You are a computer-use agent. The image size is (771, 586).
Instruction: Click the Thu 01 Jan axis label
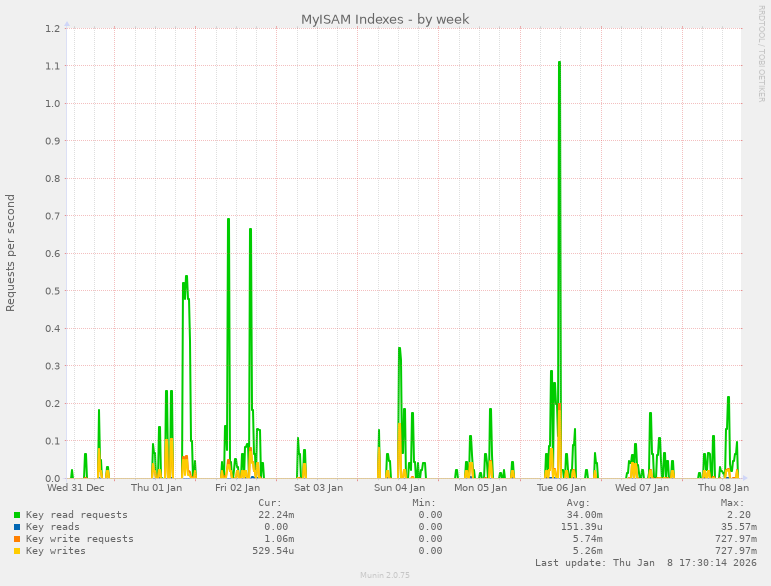coord(156,488)
